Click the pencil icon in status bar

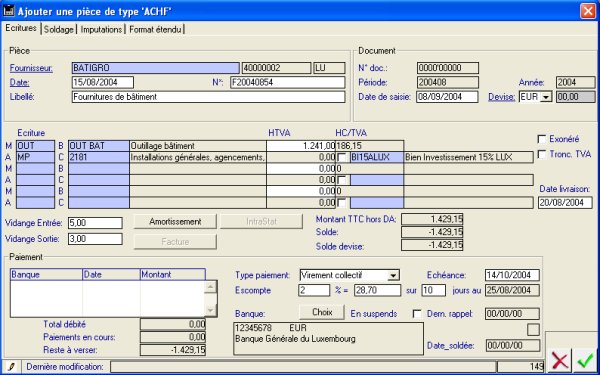tap(11, 367)
